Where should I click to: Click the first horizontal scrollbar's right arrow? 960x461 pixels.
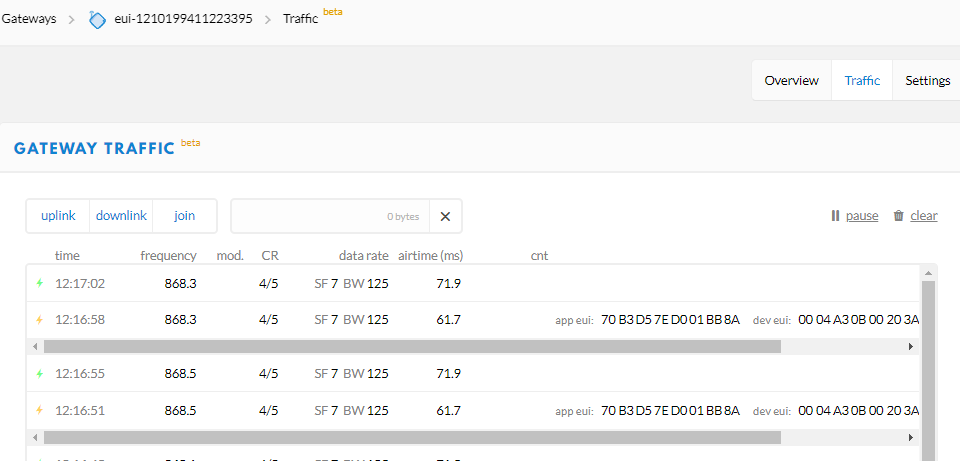(x=910, y=346)
